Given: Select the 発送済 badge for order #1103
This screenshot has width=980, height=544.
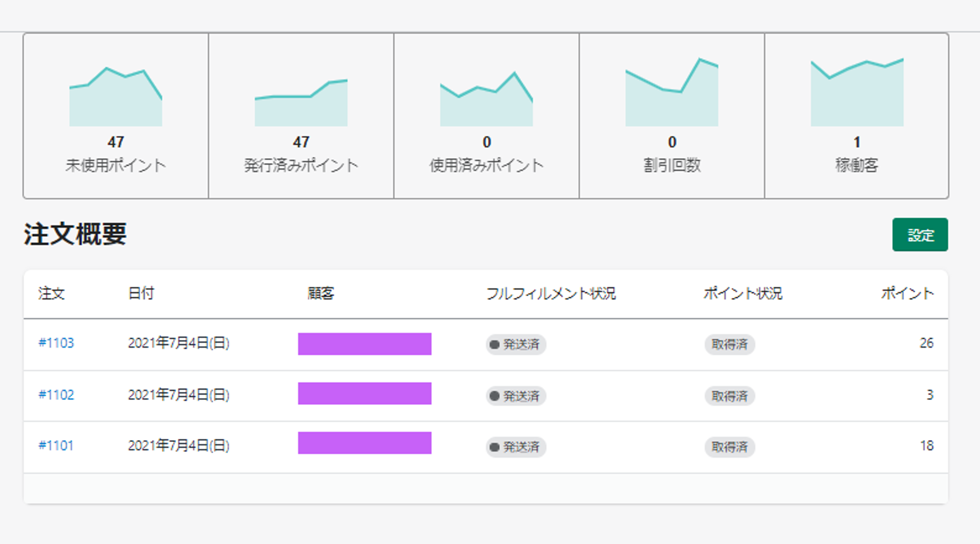Looking at the screenshot, I should point(516,344).
